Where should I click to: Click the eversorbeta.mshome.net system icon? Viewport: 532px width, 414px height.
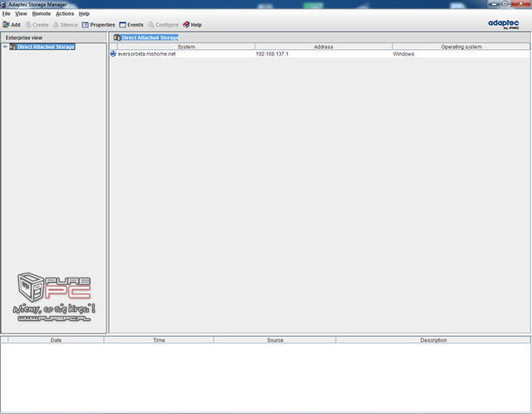pyautogui.click(x=114, y=54)
